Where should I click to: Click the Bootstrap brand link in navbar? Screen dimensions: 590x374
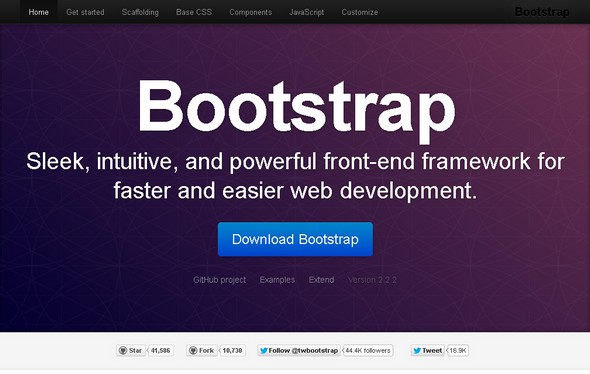point(542,12)
